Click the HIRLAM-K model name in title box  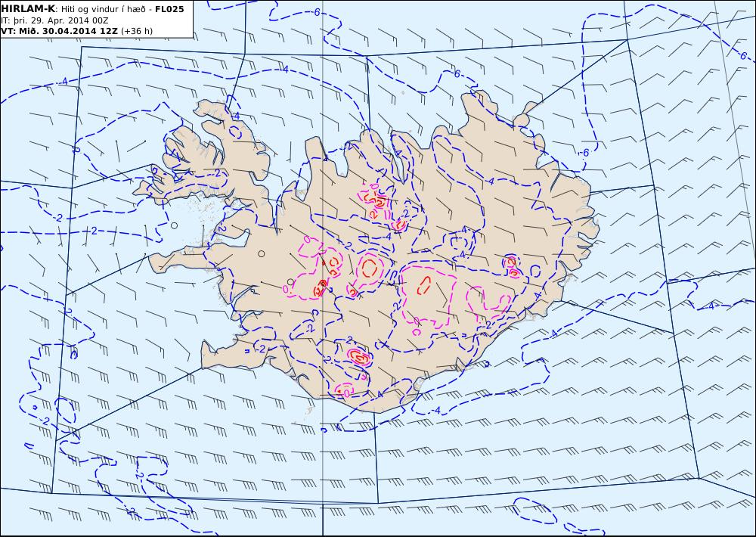(x=28, y=9)
